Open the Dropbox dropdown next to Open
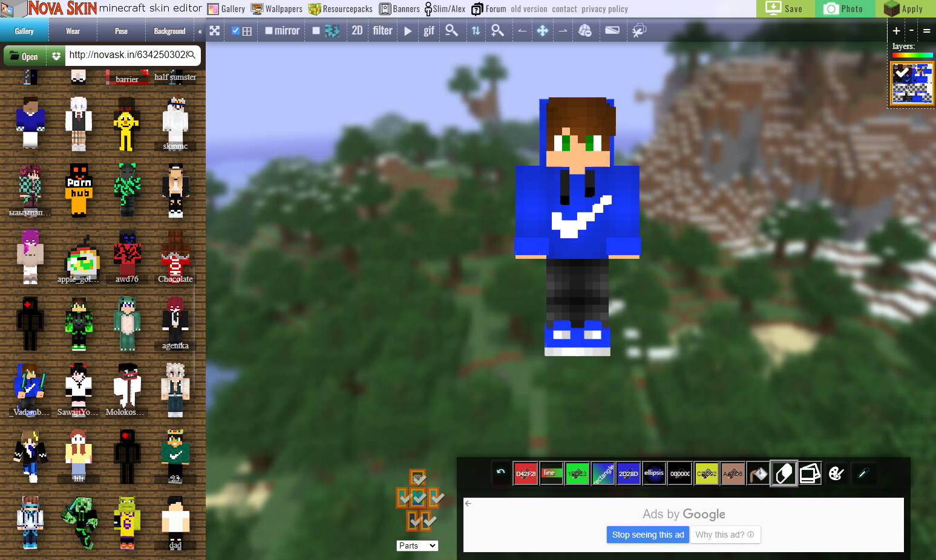This screenshot has width=936, height=560. tap(56, 56)
